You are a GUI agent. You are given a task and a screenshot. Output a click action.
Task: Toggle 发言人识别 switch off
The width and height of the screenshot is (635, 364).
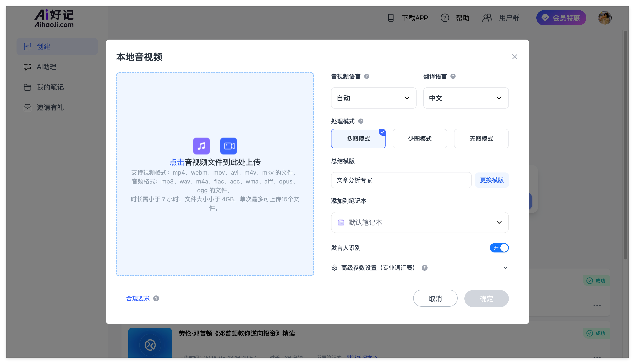point(499,248)
